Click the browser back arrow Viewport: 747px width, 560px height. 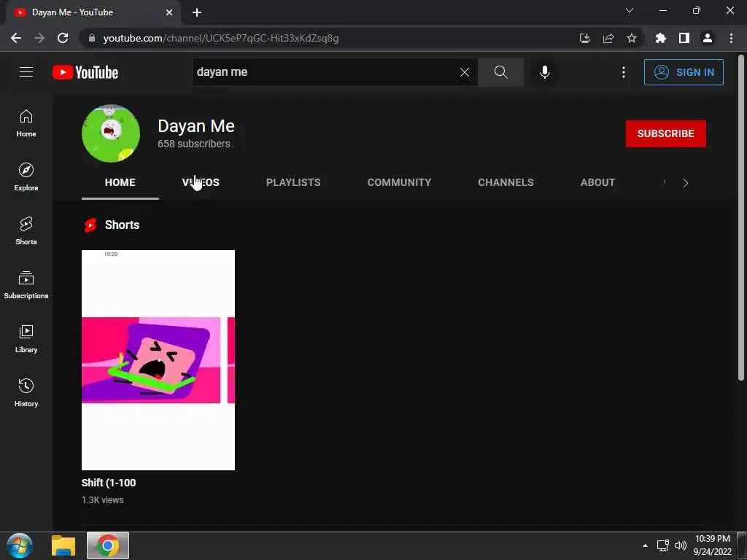(16, 38)
